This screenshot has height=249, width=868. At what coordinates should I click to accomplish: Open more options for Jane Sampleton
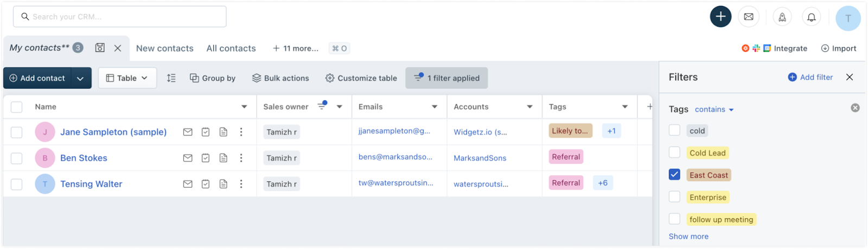pos(241,132)
